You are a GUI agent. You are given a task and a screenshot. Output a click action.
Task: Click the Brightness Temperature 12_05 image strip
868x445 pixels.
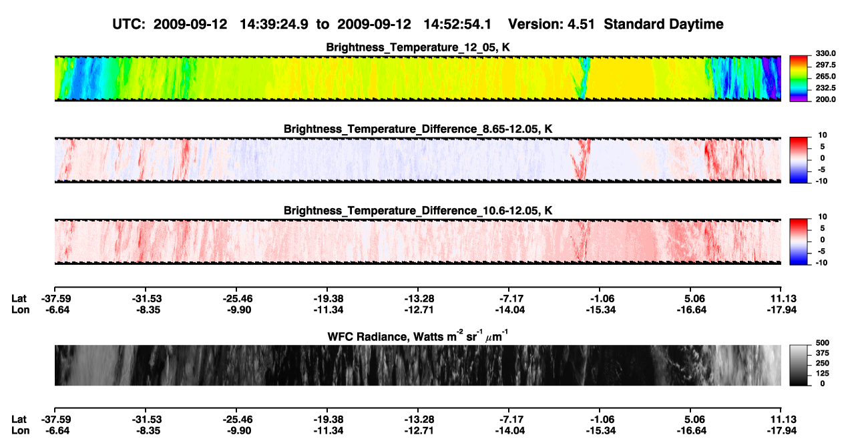tap(417, 78)
